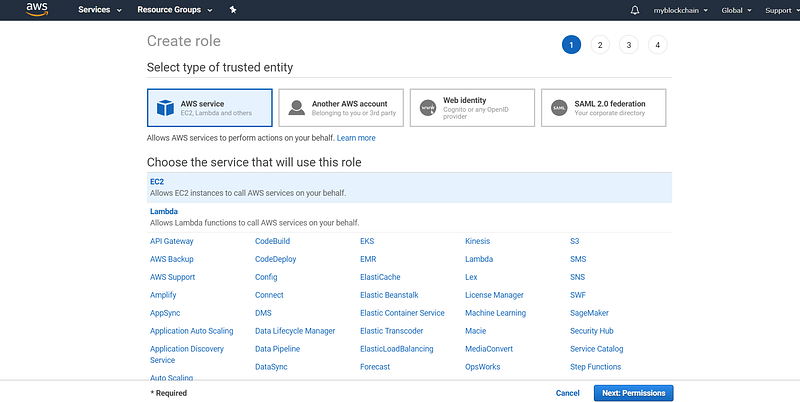The width and height of the screenshot is (800, 402).
Task: Choose EMR service
Action: (368, 259)
